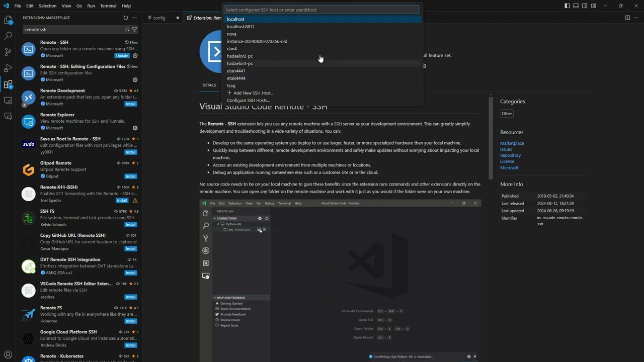Choose Add New SSH Host option

click(x=322, y=93)
